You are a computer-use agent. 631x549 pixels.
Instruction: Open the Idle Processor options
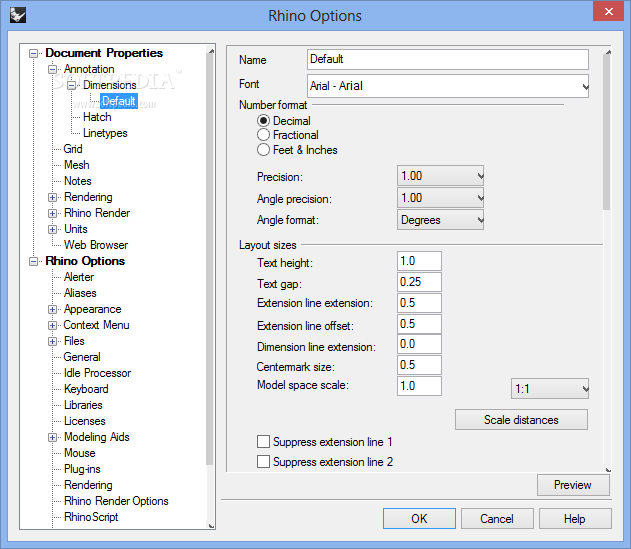coord(97,373)
